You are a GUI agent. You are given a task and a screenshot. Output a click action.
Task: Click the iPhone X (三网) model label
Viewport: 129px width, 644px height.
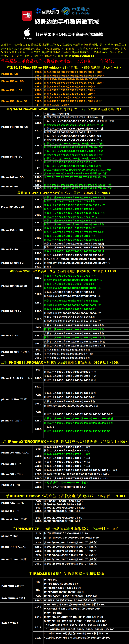(x=10, y=485)
